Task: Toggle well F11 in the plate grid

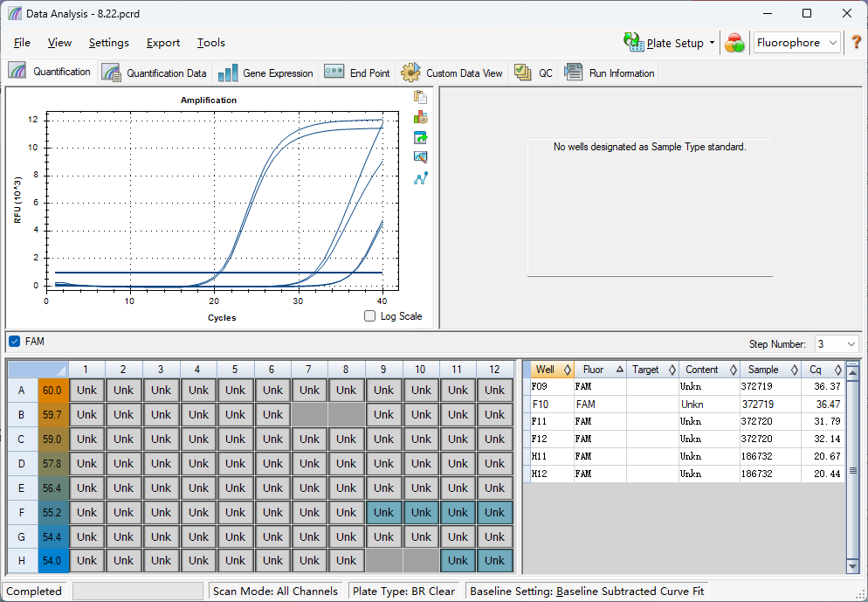Action: point(458,512)
